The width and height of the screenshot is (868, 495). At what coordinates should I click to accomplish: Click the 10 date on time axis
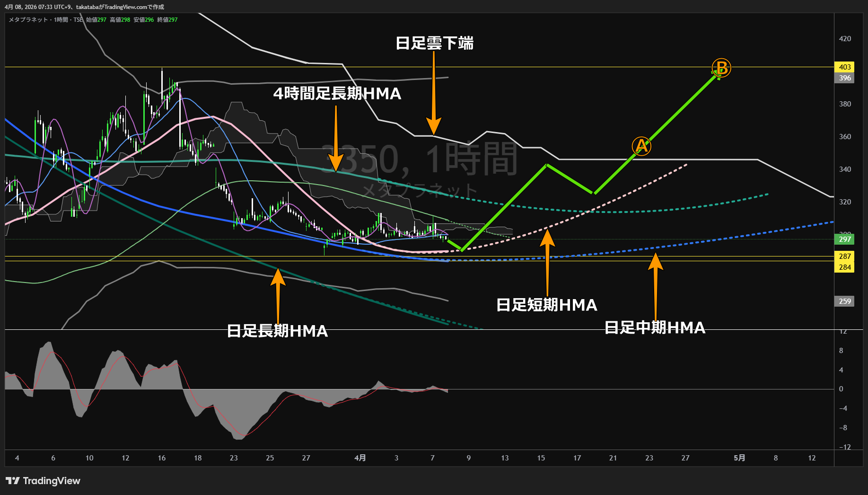89,458
